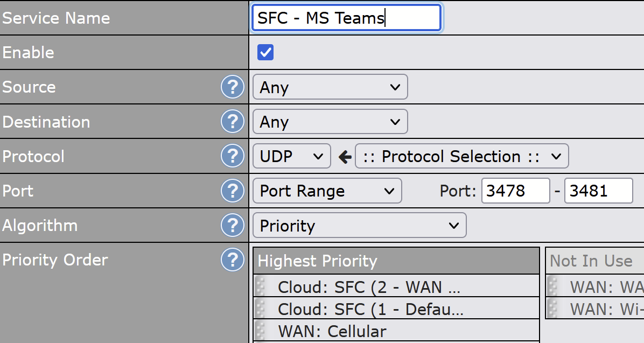The image size is (644, 343).
Task: Show help for the Algorithm setting
Action: click(x=233, y=225)
